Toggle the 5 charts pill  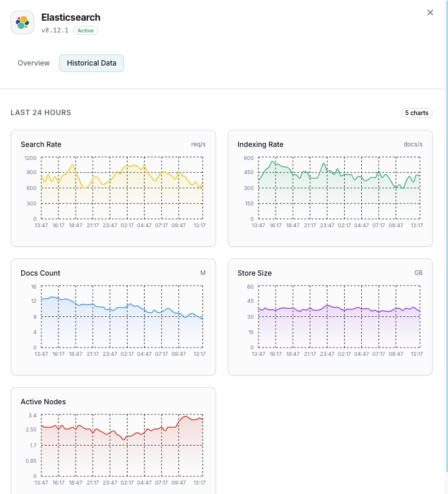[x=417, y=113]
